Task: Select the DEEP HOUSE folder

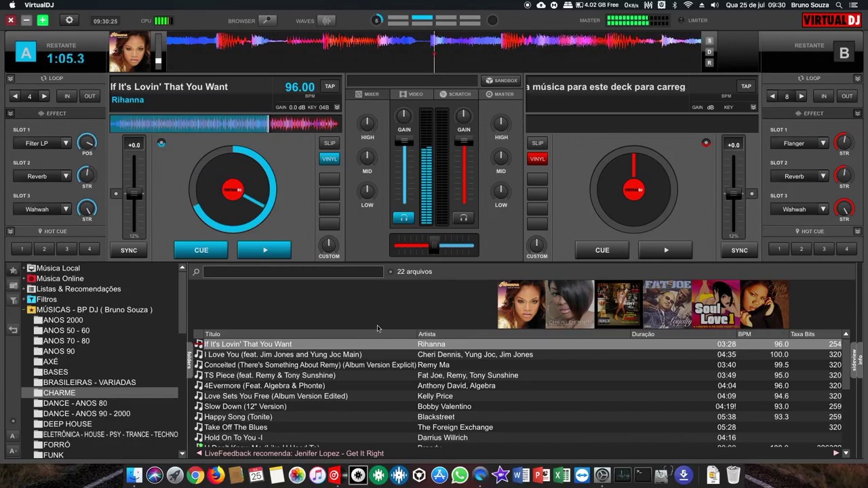Action: point(67,424)
